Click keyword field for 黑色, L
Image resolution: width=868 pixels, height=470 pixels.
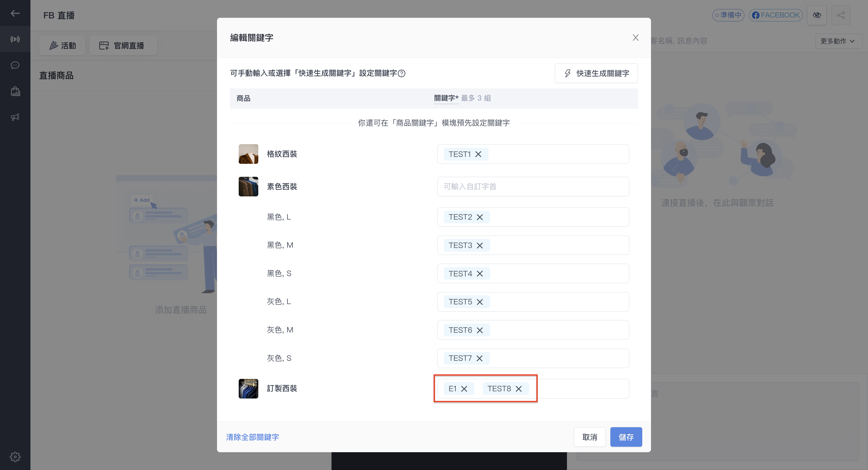tap(533, 217)
